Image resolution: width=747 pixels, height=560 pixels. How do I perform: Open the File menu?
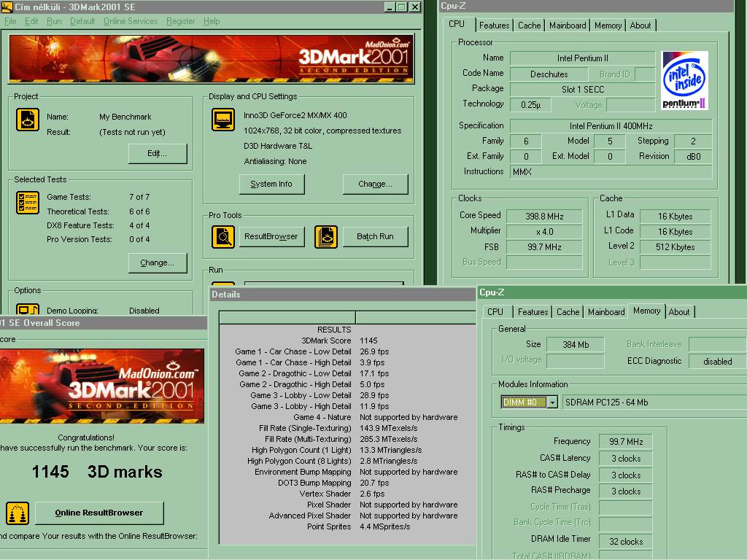click(x=10, y=21)
